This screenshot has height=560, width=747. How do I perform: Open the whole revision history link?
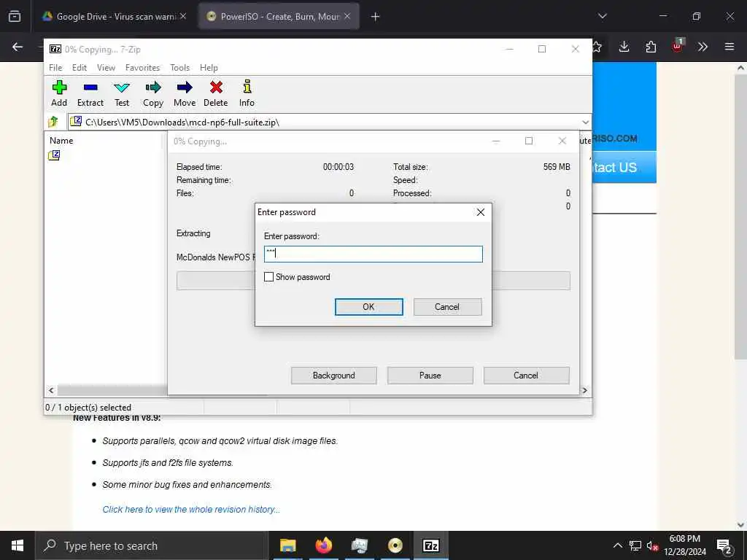click(191, 509)
